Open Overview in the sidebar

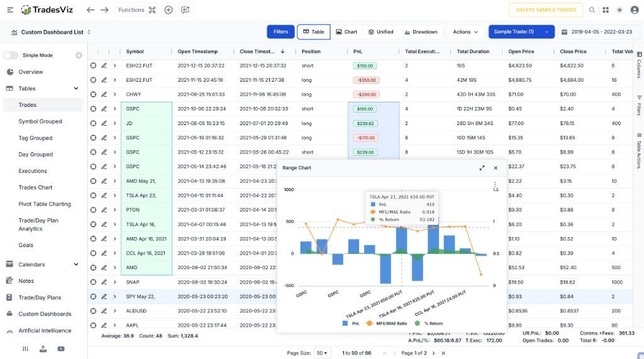[30, 72]
